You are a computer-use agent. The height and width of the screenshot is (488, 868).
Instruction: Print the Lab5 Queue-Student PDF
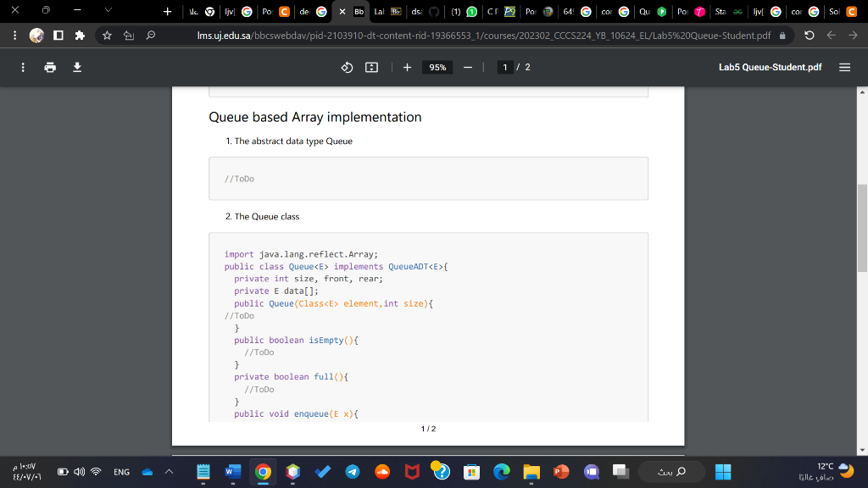[50, 67]
